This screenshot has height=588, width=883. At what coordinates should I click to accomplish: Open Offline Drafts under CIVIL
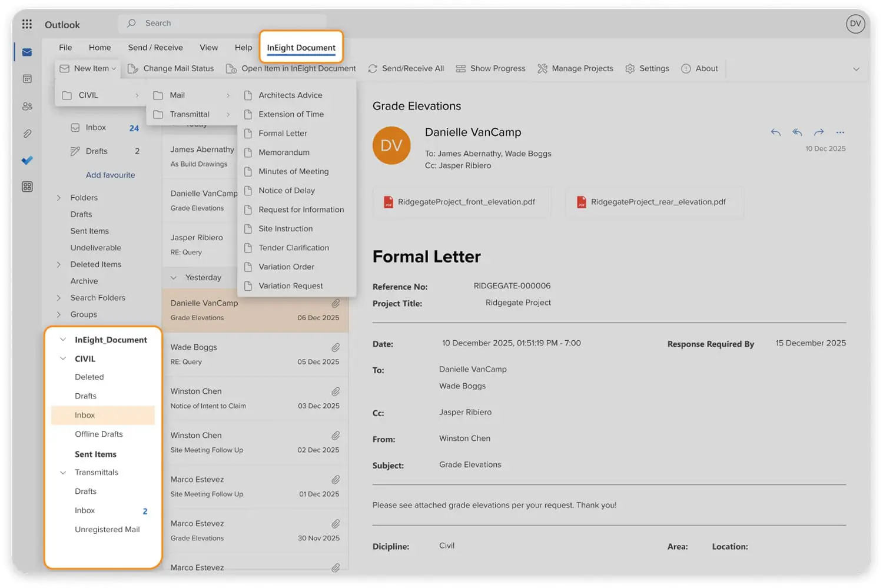point(99,434)
